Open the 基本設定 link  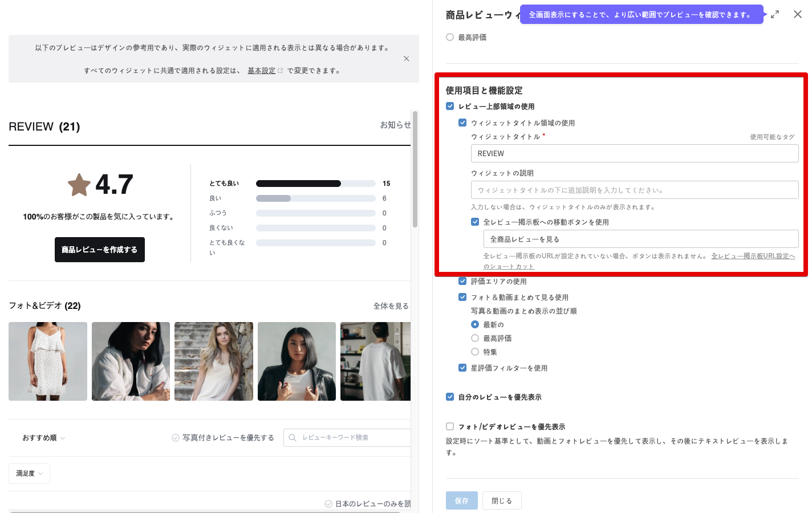(x=261, y=71)
